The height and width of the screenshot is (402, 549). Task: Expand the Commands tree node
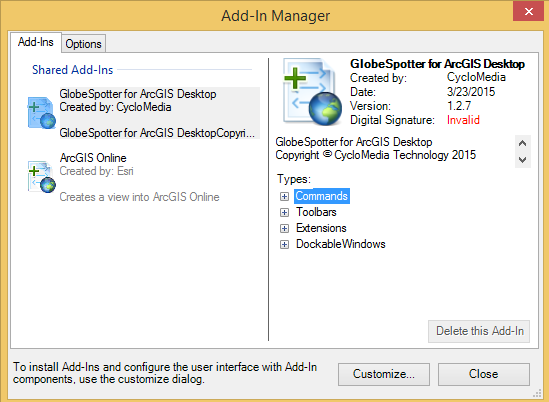(x=284, y=196)
